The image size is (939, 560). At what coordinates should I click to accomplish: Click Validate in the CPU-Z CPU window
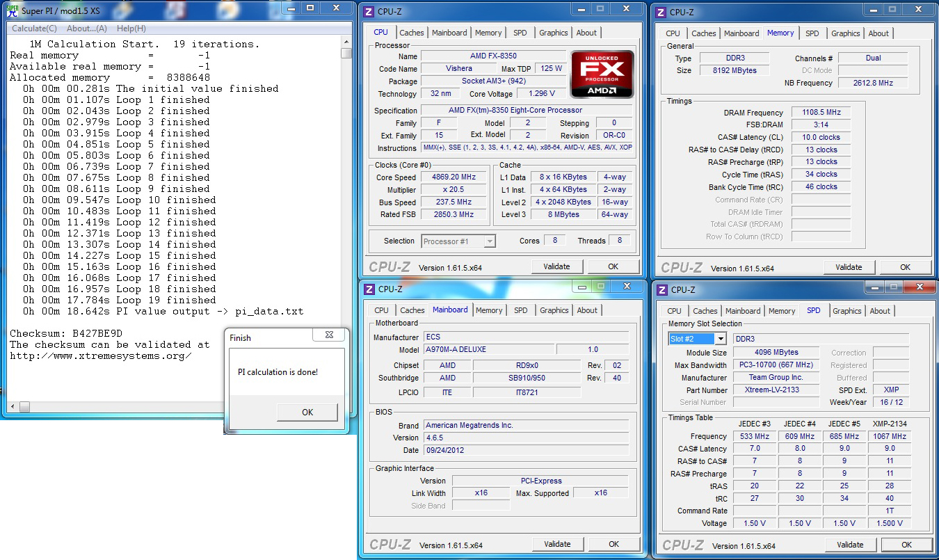pos(556,266)
